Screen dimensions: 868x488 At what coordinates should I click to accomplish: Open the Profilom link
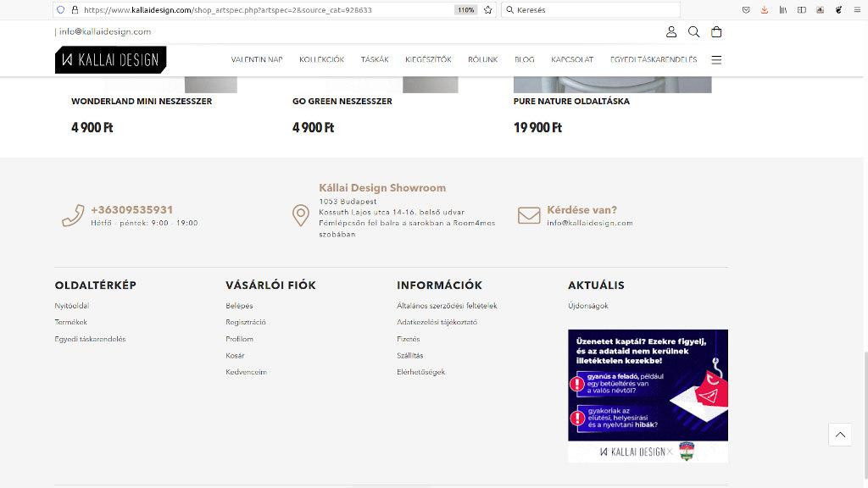(x=239, y=339)
